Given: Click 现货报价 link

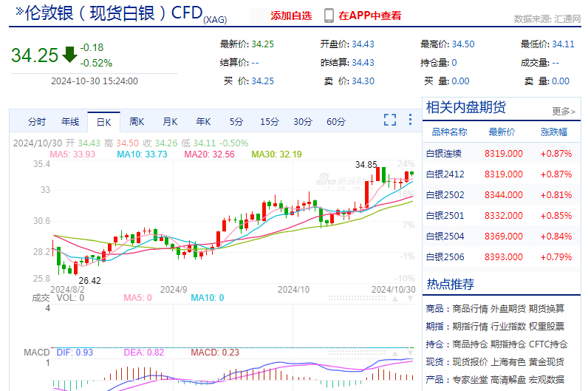Looking at the screenshot, I should tap(470, 361).
